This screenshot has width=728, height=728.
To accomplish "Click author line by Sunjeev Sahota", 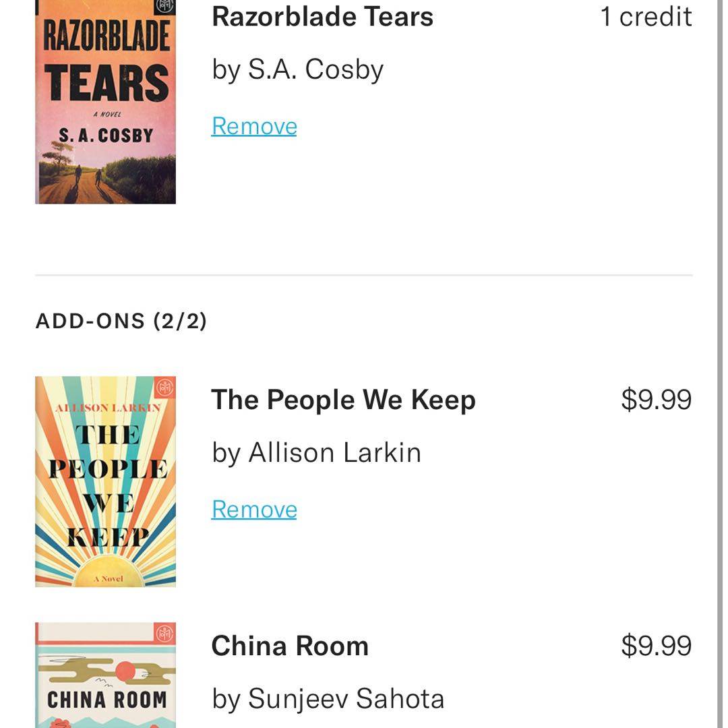I will (x=328, y=698).
